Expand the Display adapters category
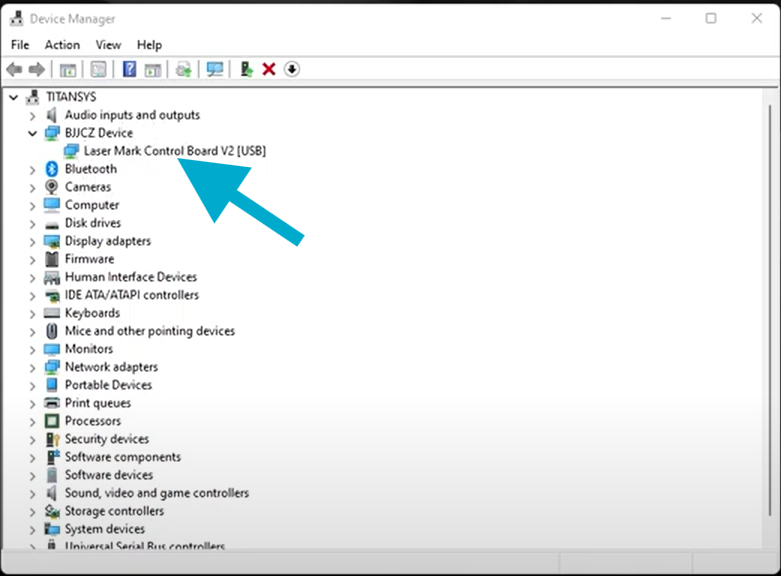781x576 pixels. (x=32, y=242)
